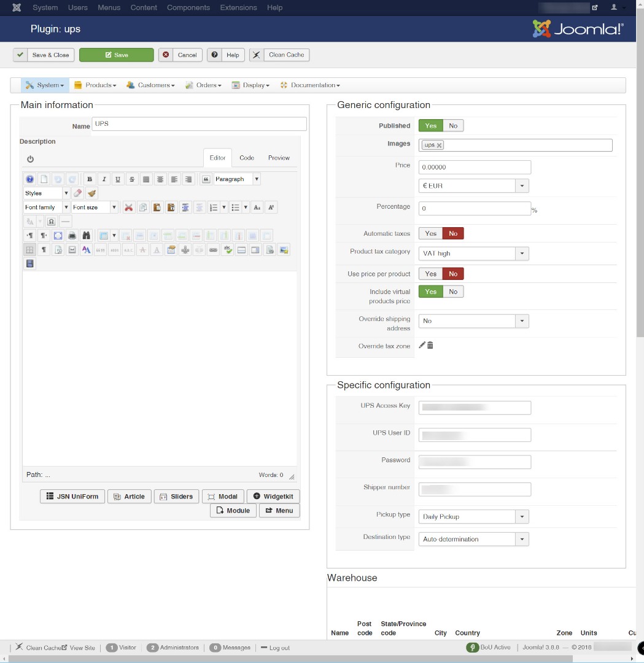Open the Pickup type dropdown

click(x=473, y=517)
